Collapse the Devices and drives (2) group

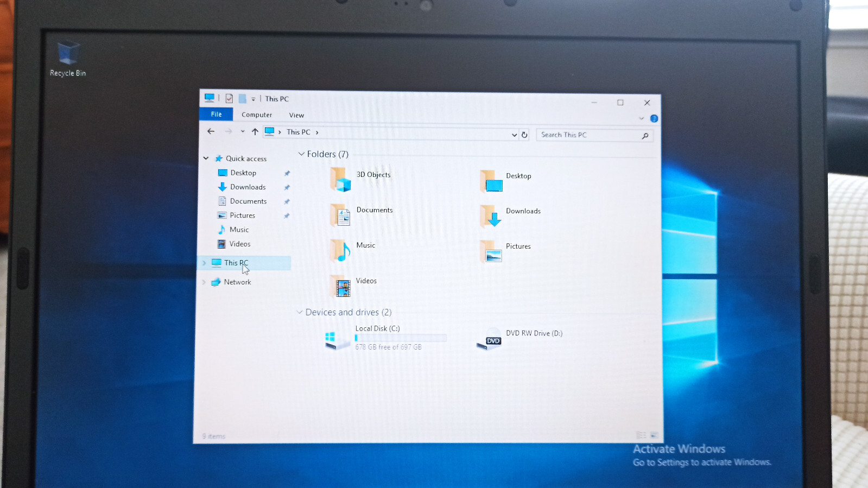300,312
